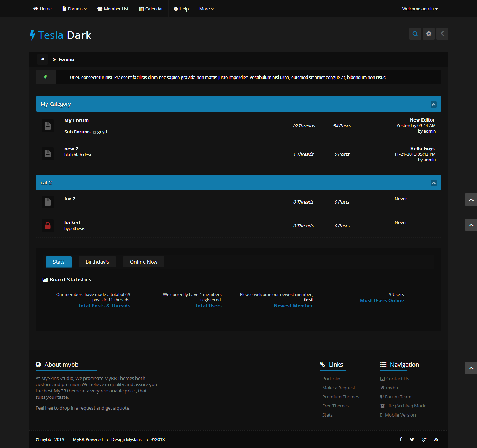Click the small subforum icon beside guyti
This screenshot has height=448, width=477.
tap(95, 132)
